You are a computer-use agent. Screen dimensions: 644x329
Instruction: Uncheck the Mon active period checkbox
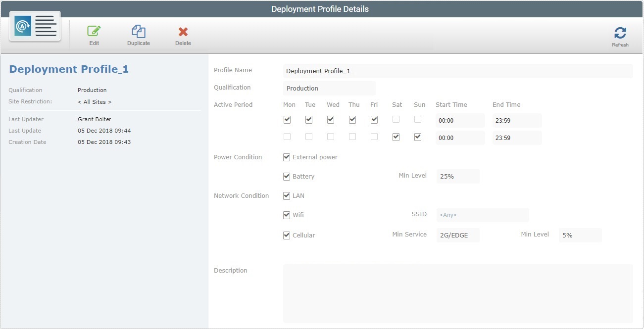287,119
